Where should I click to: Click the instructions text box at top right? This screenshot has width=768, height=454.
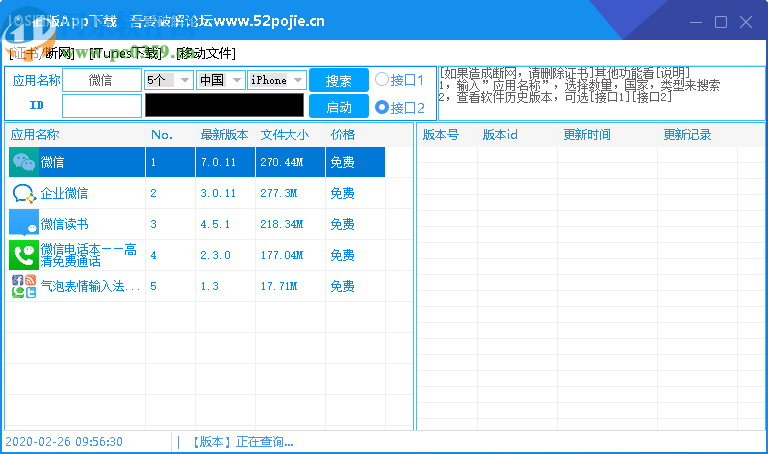[x=601, y=93]
